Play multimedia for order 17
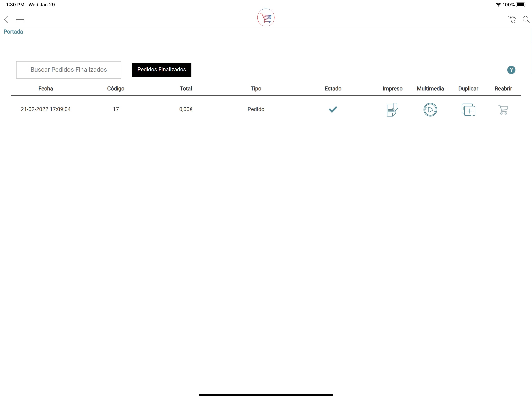This screenshot has height=399, width=532. (x=430, y=110)
